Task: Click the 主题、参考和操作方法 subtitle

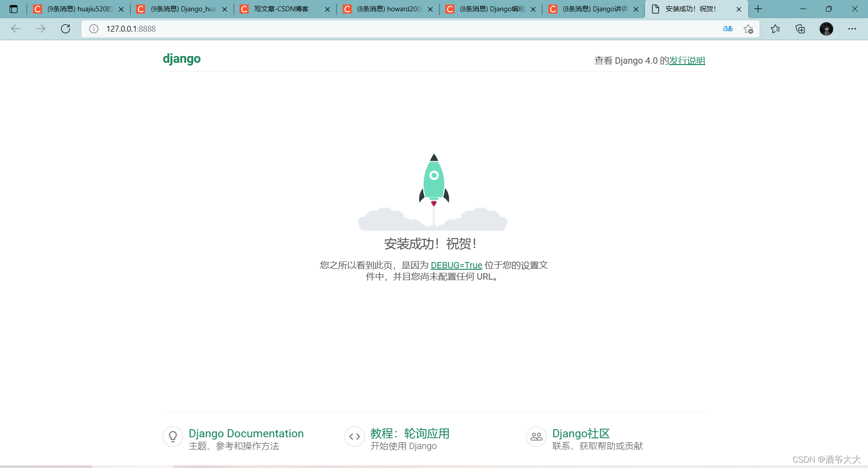Action: (234, 446)
